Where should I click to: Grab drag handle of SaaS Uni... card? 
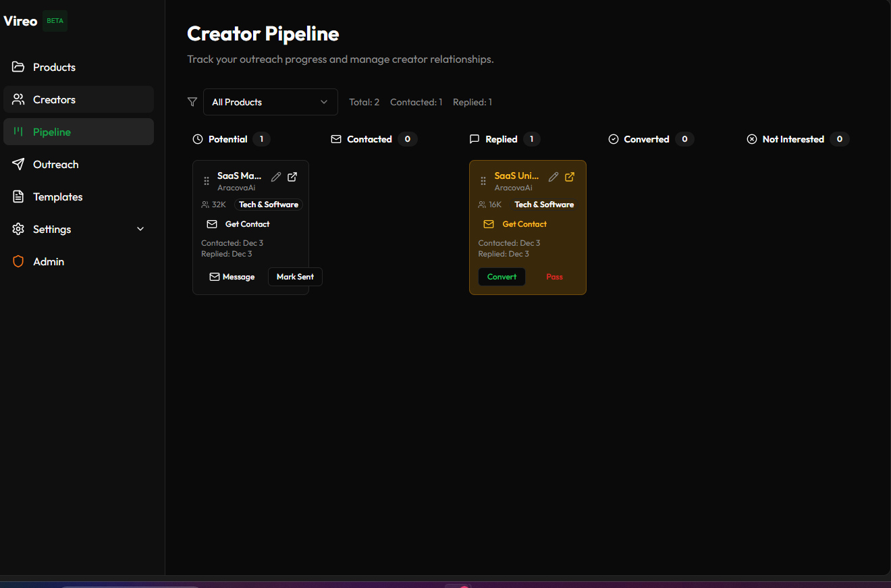[x=483, y=181]
